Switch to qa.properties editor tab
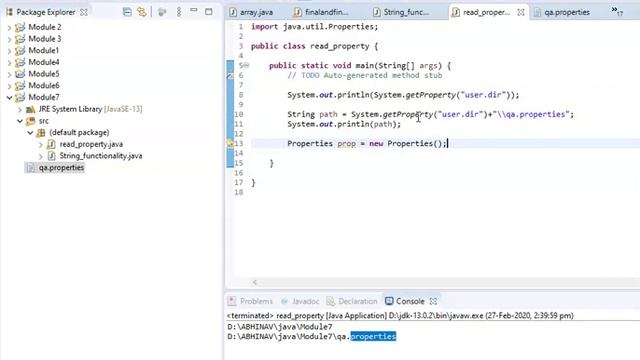 [567, 12]
